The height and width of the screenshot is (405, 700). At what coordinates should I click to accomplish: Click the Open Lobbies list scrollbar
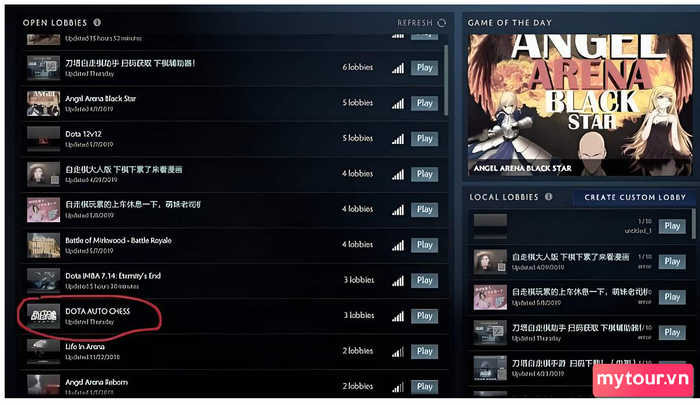[x=446, y=80]
